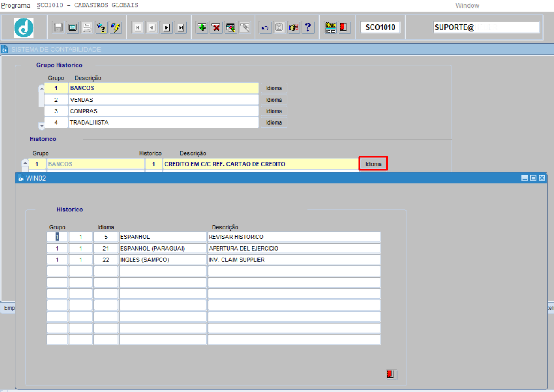Image resolution: width=554 pixels, height=392 pixels.
Task: Go to the first record
Action: click(x=138, y=27)
